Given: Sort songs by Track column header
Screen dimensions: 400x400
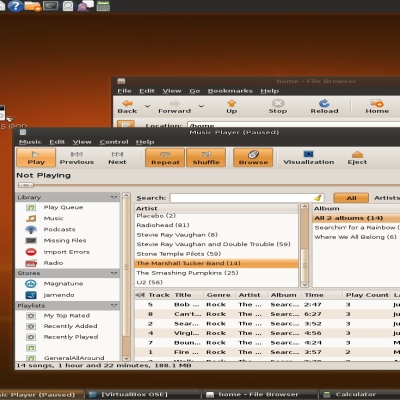Looking at the screenshot, I should (x=159, y=295).
